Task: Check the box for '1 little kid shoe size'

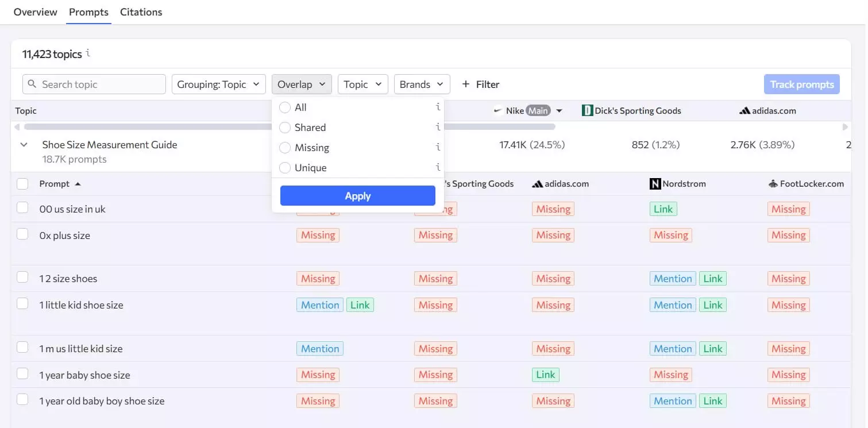Action: click(x=22, y=304)
